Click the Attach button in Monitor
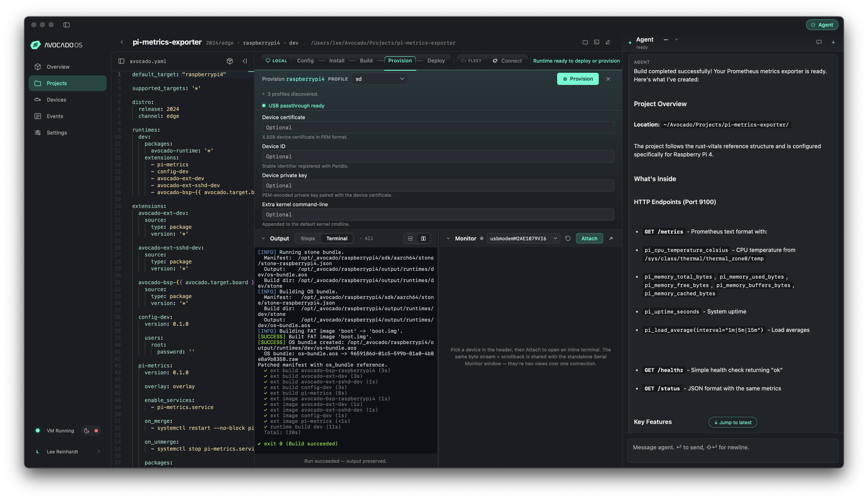The width and height of the screenshot is (868, 500). [x=589, y=239]
